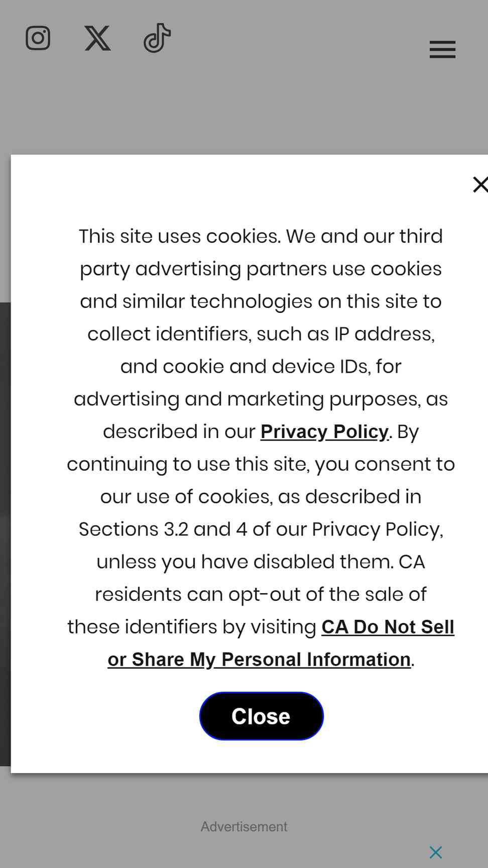Open the TikTok social icon
Screen dimensions: 488x868
point(157,38)
